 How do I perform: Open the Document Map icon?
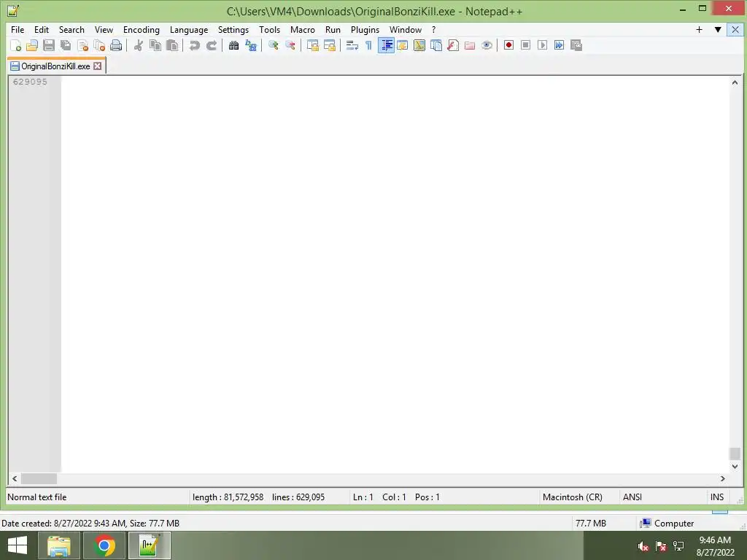(419, 45)
